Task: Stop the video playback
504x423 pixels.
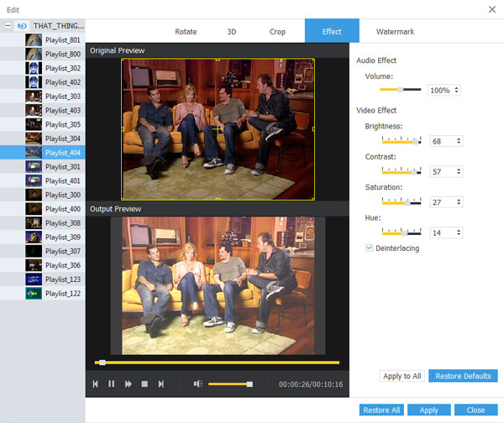Action: (x=144, y=384)
